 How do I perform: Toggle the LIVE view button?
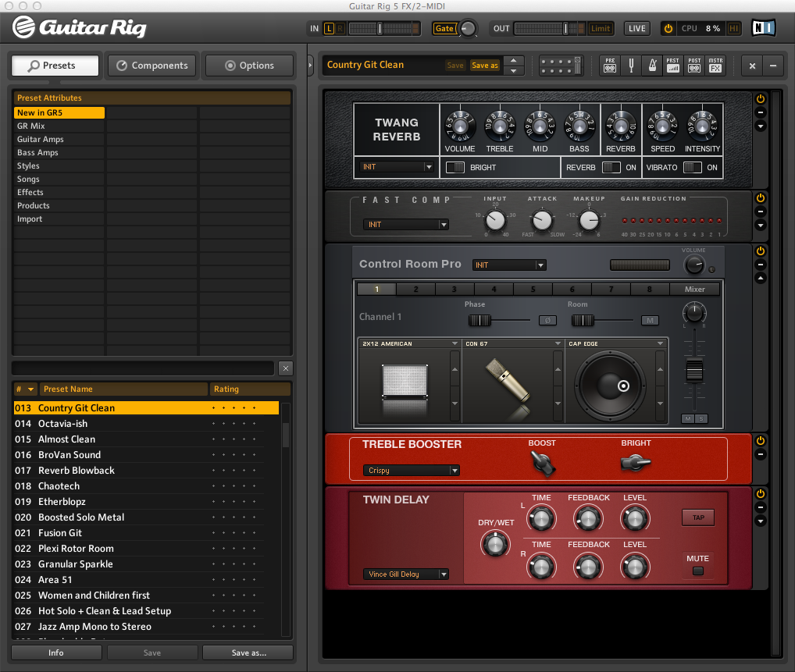click(636, 28)
